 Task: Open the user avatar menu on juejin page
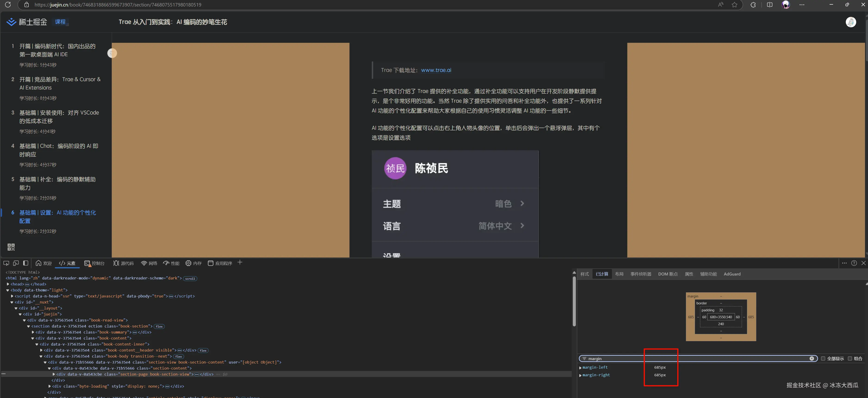851,22
